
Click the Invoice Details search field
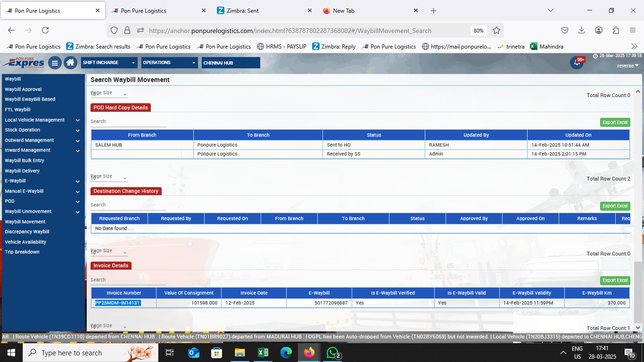click(128, 280)
